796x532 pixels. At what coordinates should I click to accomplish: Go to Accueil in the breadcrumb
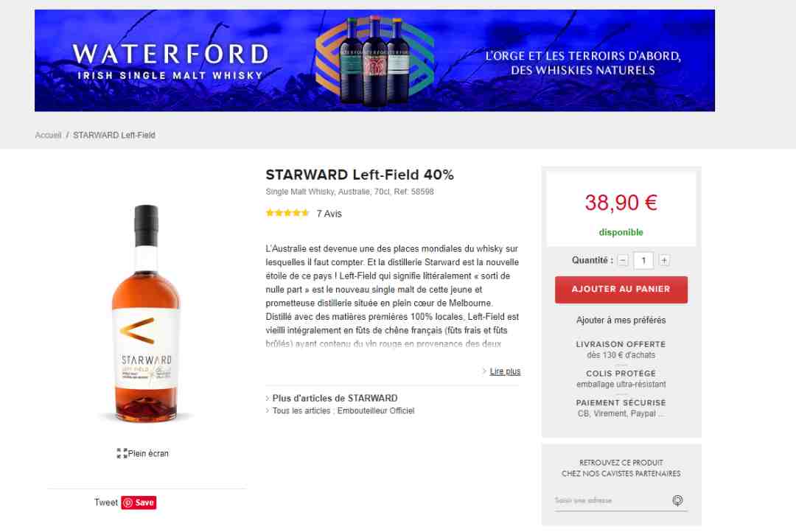(x=48, y=135)
